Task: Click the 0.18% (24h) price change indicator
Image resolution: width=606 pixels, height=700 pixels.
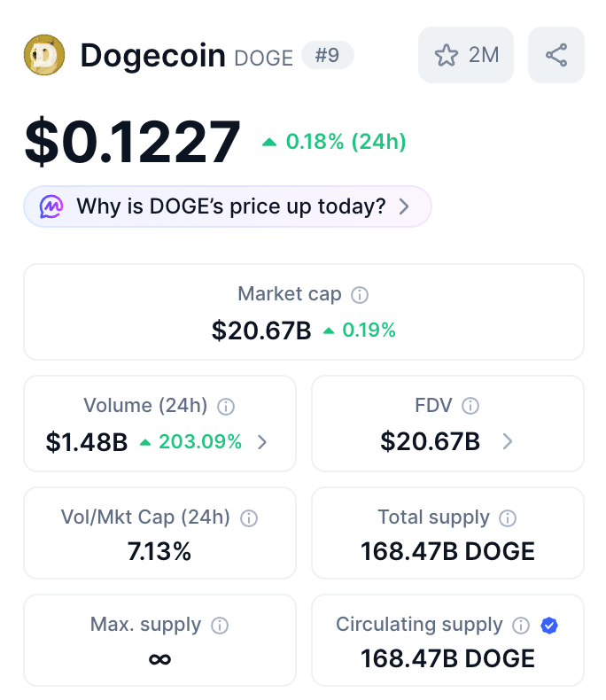Action: tap(334, 142)
